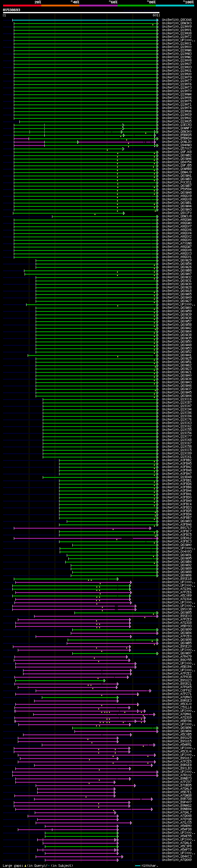
Task: Open hit UniRef100_Q19HV9
Action: coord(177,26)
